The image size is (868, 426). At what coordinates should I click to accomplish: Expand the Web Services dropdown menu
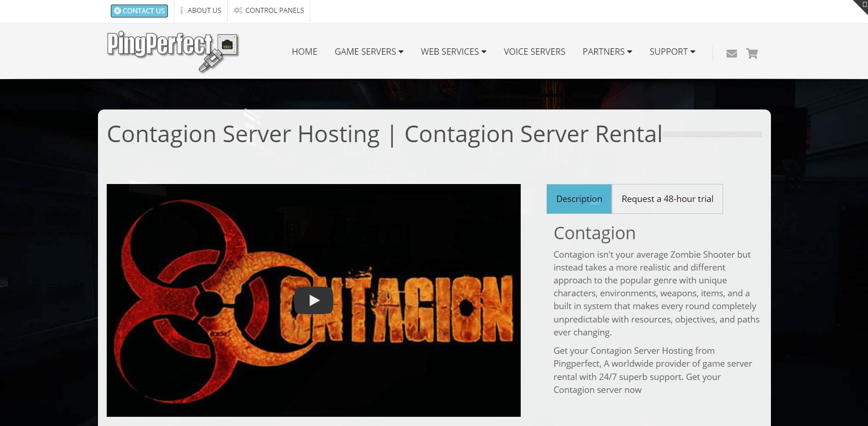pos(454,52)
